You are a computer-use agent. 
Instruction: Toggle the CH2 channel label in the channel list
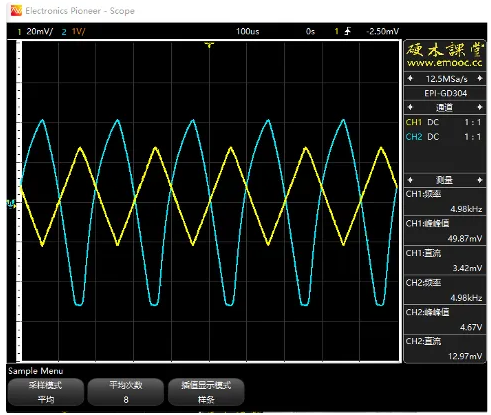pos(414,137)
